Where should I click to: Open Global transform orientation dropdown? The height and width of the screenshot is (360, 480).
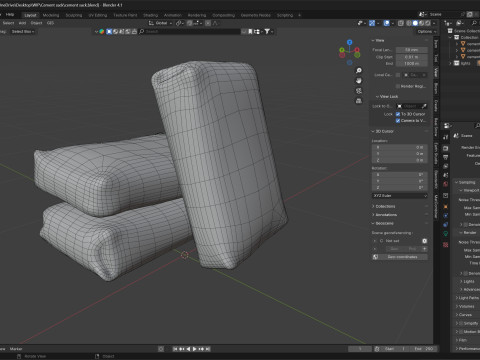click(x=160, y=23)
